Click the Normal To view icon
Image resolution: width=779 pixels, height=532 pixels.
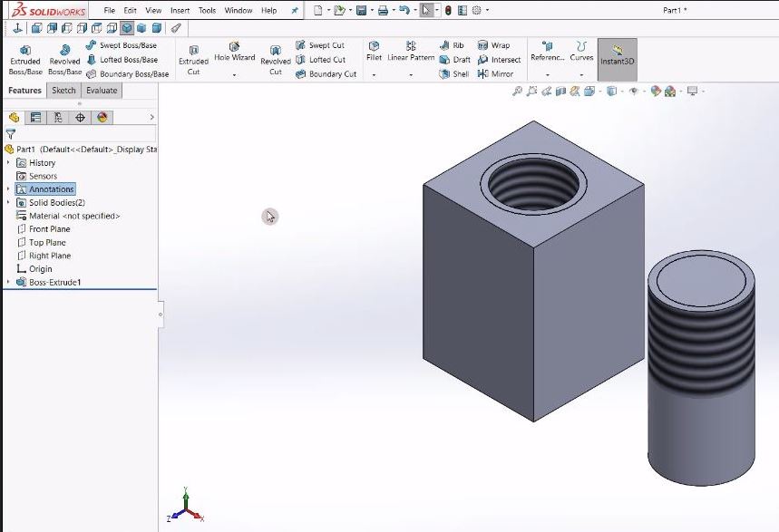pos(18,28)
